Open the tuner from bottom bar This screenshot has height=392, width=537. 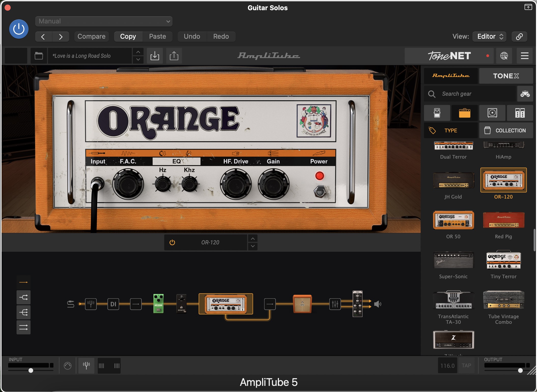tap(86, 366)
